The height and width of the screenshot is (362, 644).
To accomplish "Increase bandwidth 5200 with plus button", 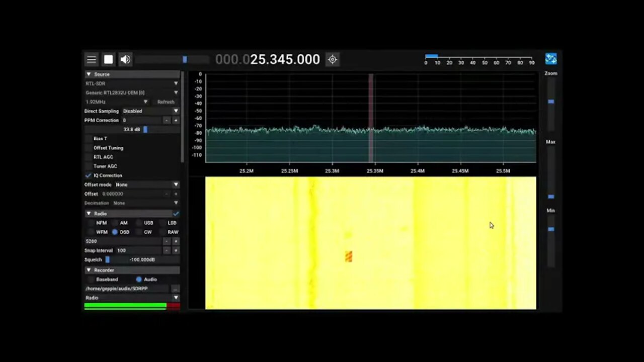I will (x=176, y=241).
